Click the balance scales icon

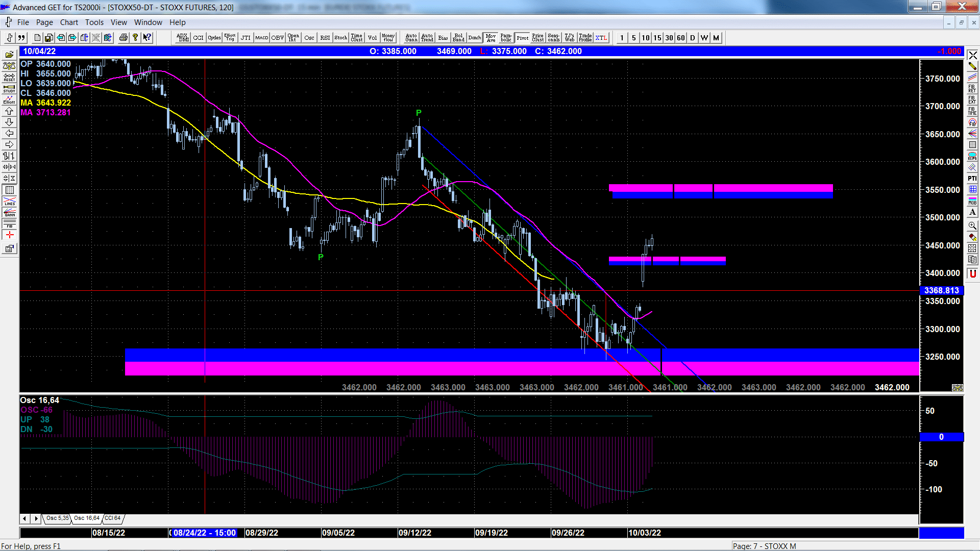[9, 66]
